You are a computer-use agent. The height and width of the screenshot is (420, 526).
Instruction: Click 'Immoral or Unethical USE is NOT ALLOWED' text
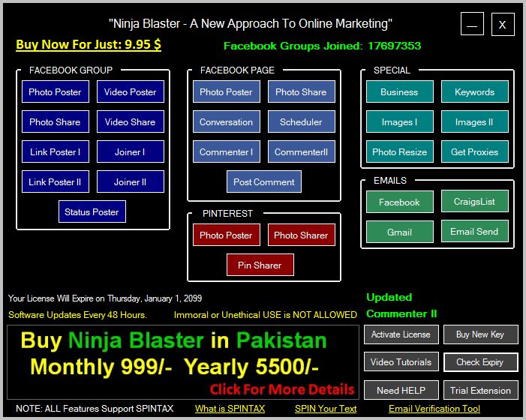pos(266,315)
